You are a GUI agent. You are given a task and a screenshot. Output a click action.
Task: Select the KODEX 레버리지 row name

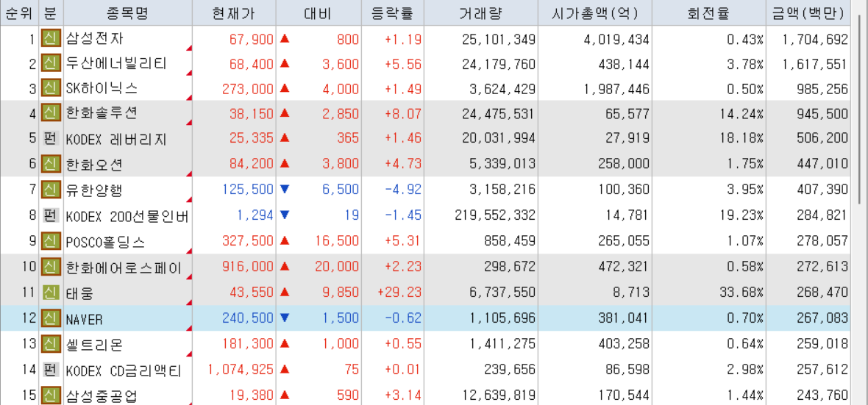point(116,140)
